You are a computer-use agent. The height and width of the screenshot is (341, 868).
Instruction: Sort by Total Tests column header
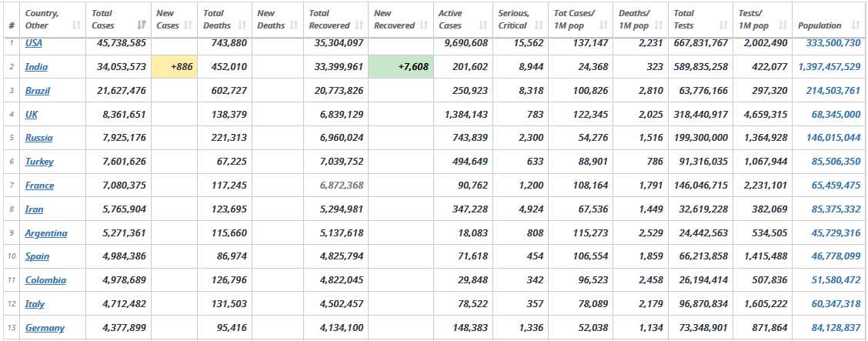[x=700, y=19]
